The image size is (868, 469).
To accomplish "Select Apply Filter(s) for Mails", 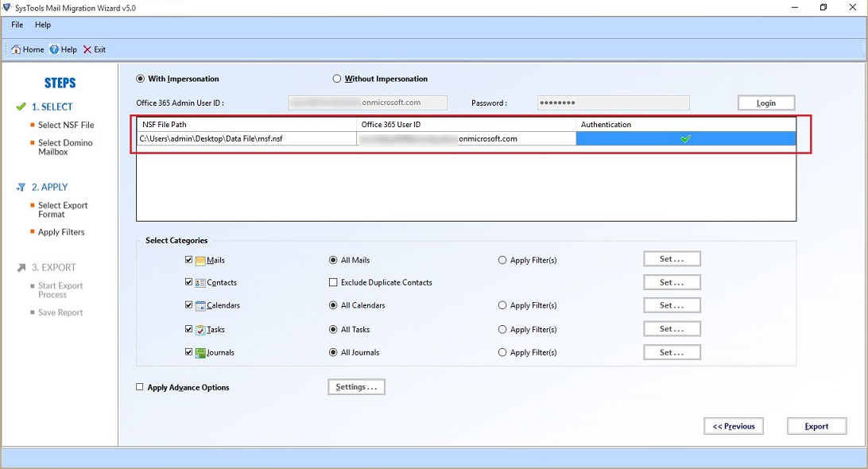I will coord(502,260).
